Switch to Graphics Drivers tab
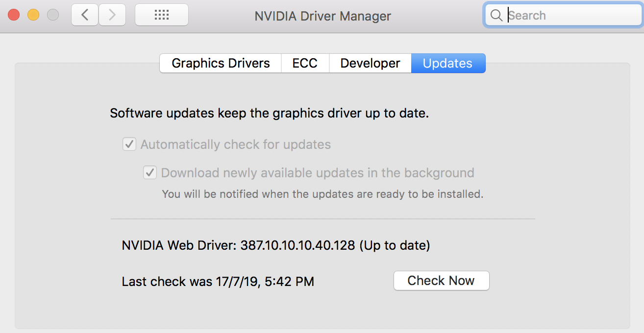644x333 pixels. 221,63
